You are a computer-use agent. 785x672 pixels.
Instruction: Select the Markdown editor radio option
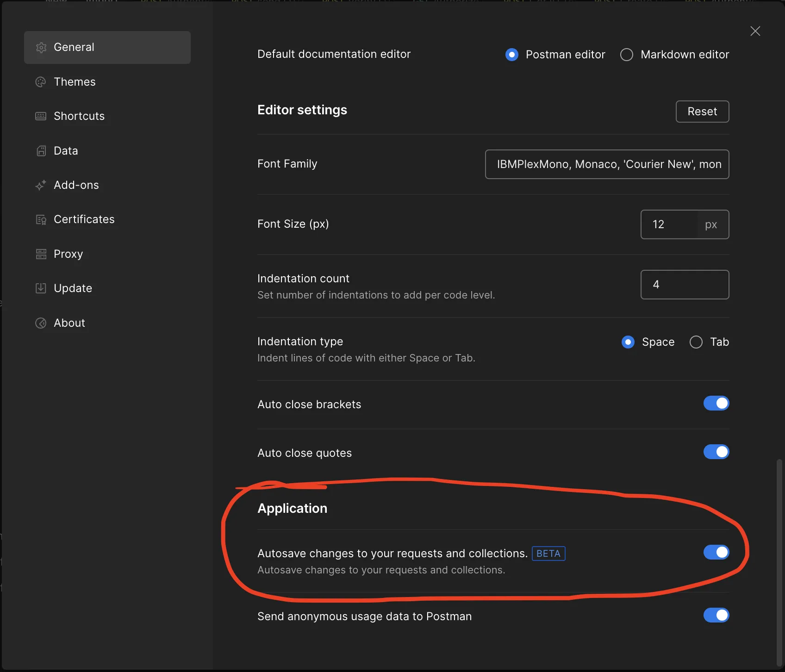click(x=627, y=55)
